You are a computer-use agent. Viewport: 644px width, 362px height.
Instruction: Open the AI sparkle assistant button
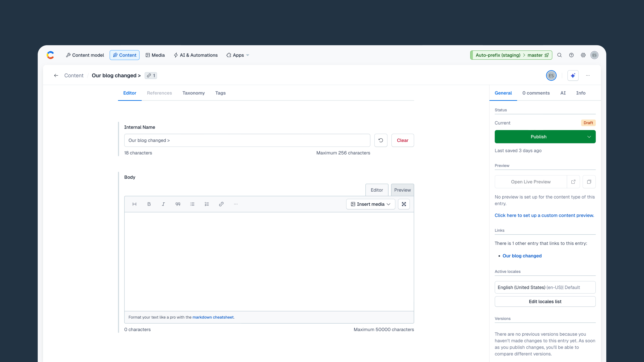pyautogui.click(x=573, y=75)
